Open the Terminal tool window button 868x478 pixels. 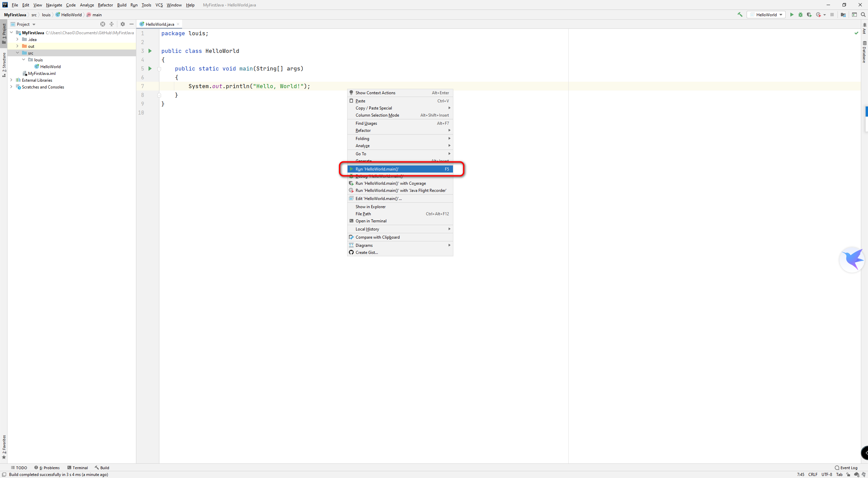pos(78,467)
